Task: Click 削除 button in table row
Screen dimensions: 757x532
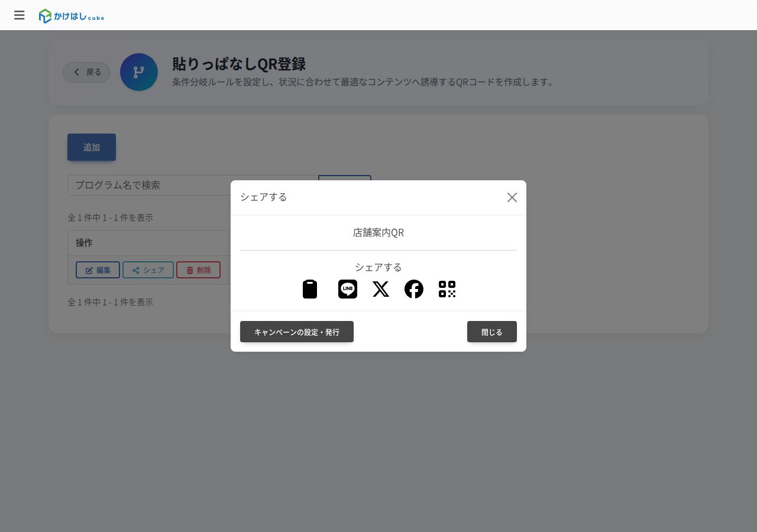Action: pyautogui.click(x=198, y=270)
